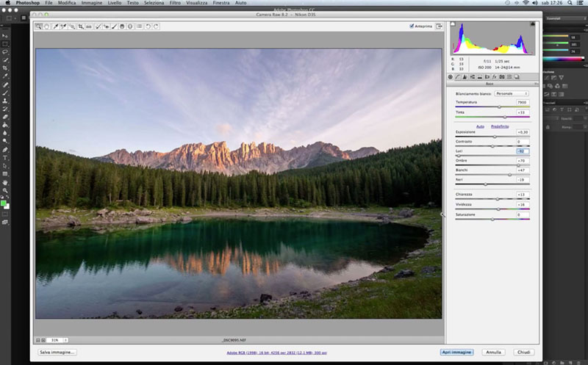Open workflow options link Adobe RGB (1998)
Screen dimensions: 588x365
click(276, 353)
